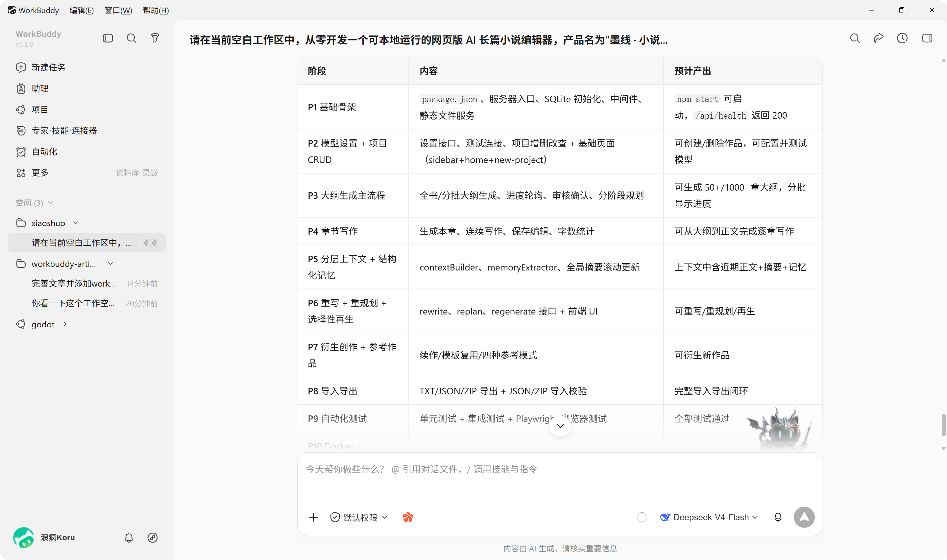Open notifications bell icon
Screen dimensions: 947x560
pos(129,538)
